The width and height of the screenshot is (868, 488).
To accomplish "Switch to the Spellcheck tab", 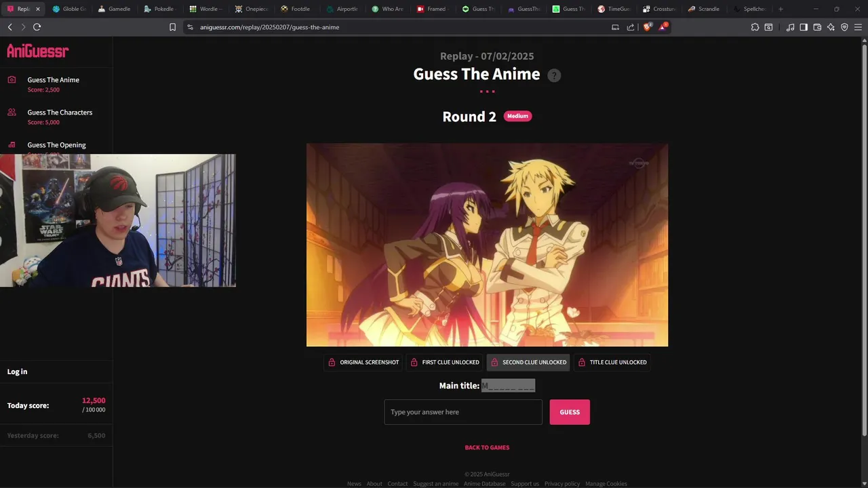I will (751, 9).
